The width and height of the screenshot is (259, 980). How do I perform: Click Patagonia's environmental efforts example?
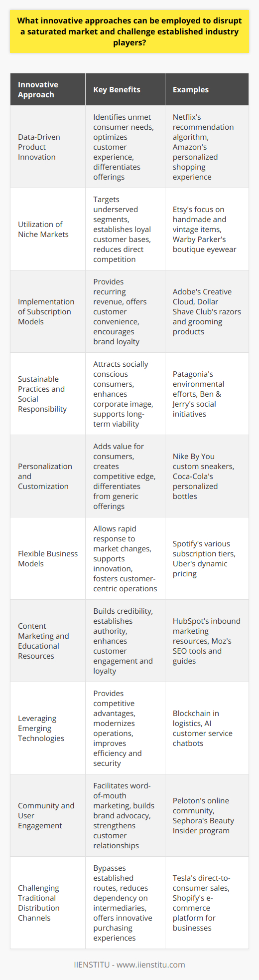coord(199,379)
